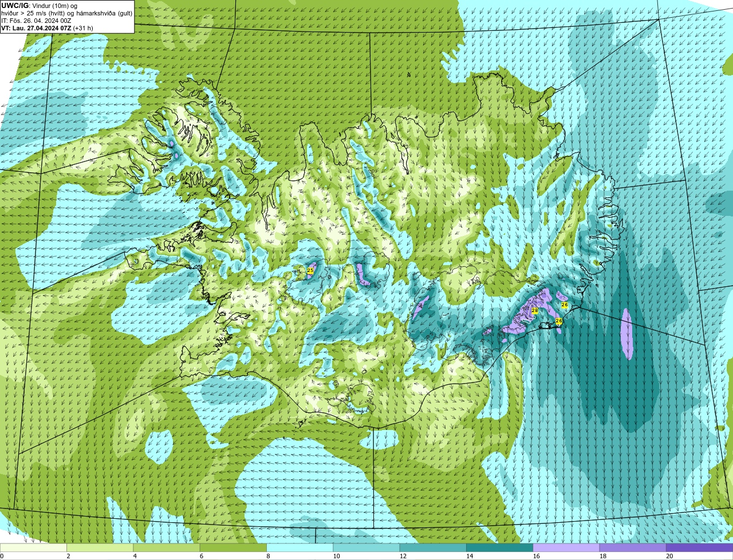Click the legend tick label '8'
This screenshot has width=733, height=560.
coord(268,556)
